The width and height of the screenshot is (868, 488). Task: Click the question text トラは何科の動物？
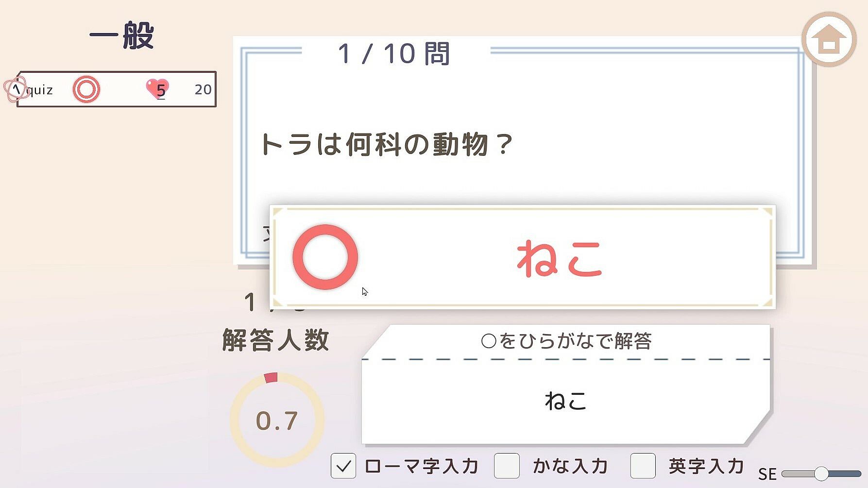pos(386,144)
